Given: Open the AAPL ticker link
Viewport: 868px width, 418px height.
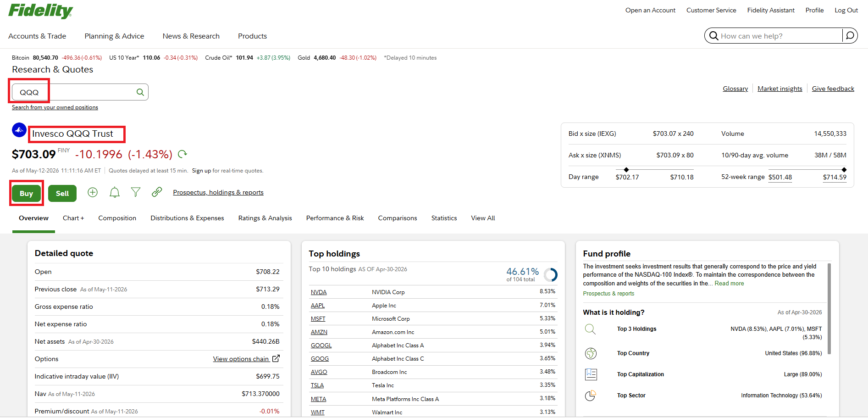Looking at the screenshot, I should (318, 306).
